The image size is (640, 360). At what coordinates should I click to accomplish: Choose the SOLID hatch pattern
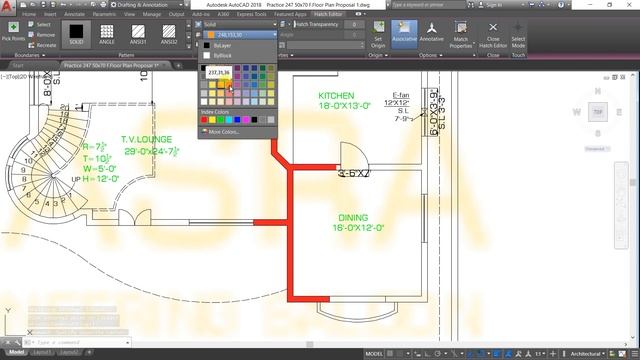76,34
